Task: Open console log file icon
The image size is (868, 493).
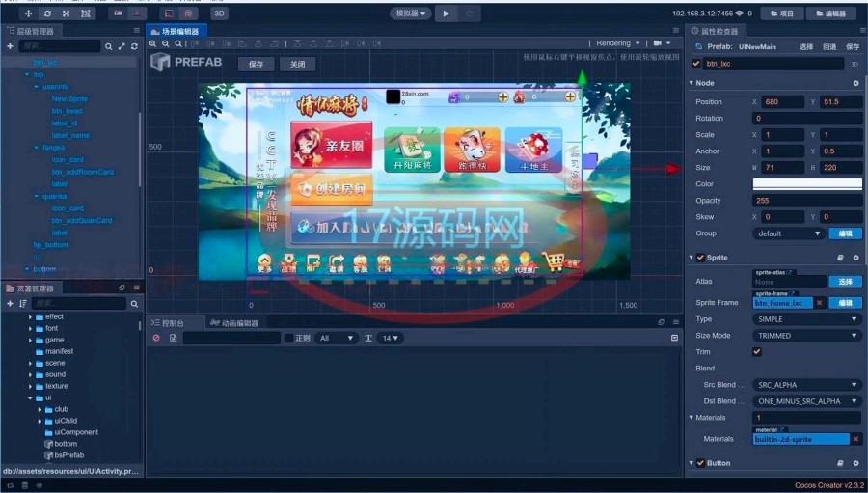Action: [x=174, y=338]
